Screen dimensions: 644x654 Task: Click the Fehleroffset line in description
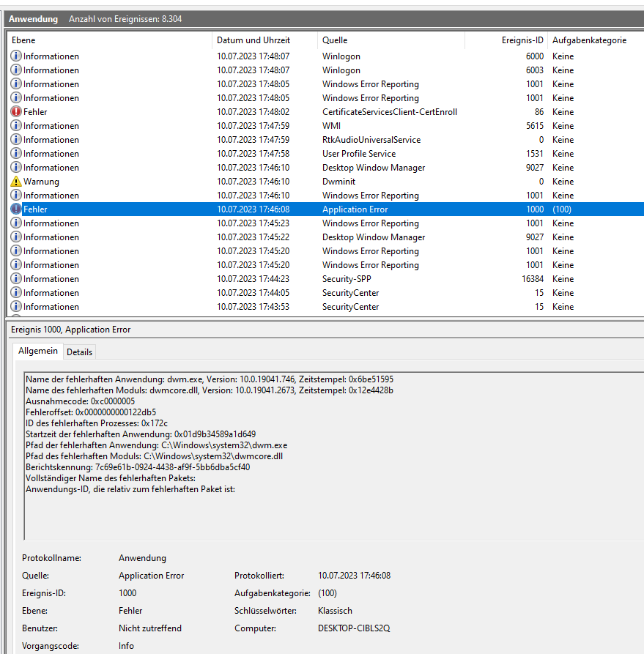(91, 412)
